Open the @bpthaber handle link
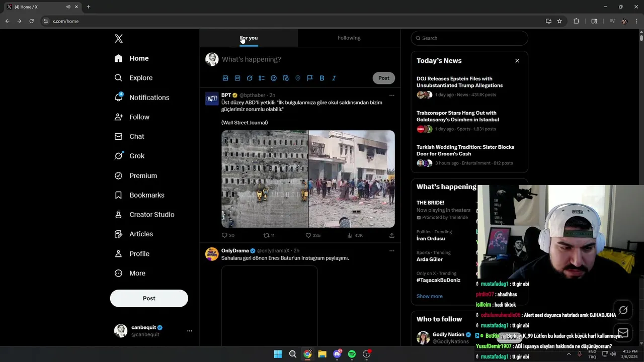The image size is (644, 362). pyautogui.click(x=252, y=95)
